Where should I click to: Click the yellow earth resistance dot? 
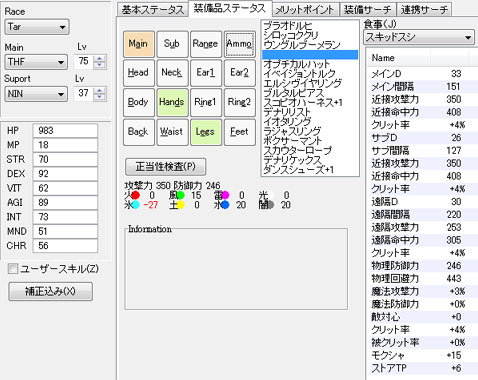(180, 205)
